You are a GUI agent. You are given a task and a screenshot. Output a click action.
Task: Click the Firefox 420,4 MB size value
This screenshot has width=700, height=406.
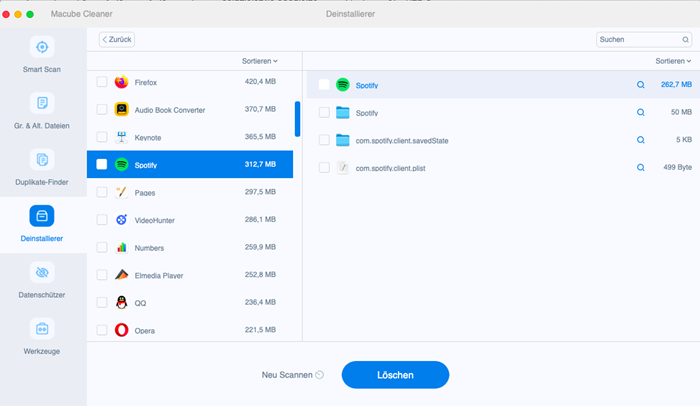click(x=260, y=82)
